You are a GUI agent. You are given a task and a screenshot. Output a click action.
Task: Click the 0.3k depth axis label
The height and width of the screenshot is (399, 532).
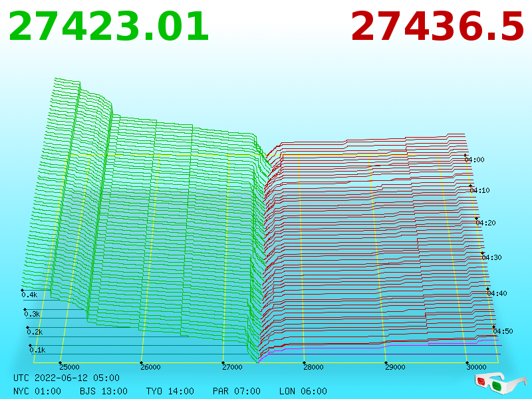[32, 314]
